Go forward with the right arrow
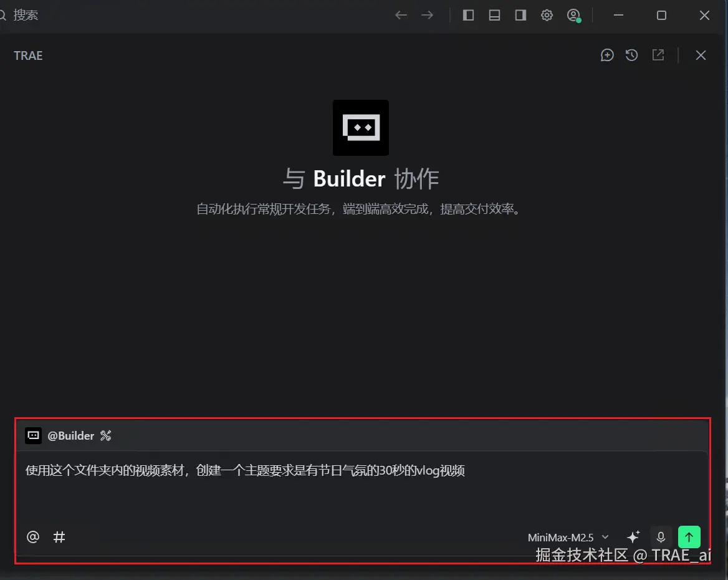The image size is (728, 580). (427, 16)
